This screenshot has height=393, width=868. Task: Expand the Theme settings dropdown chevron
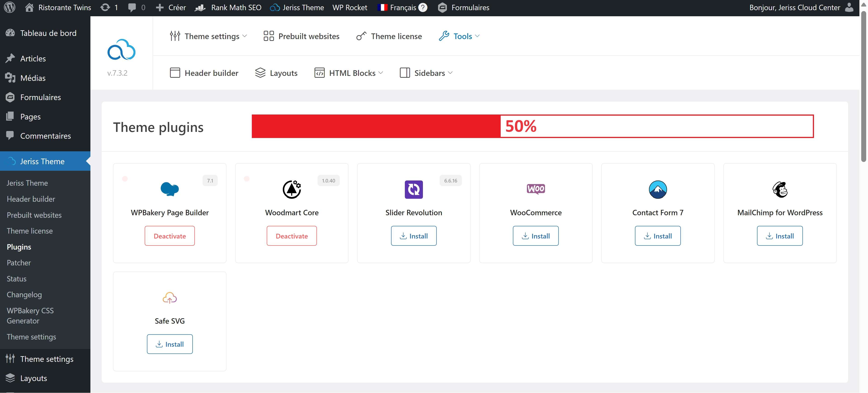pos(245,36)
